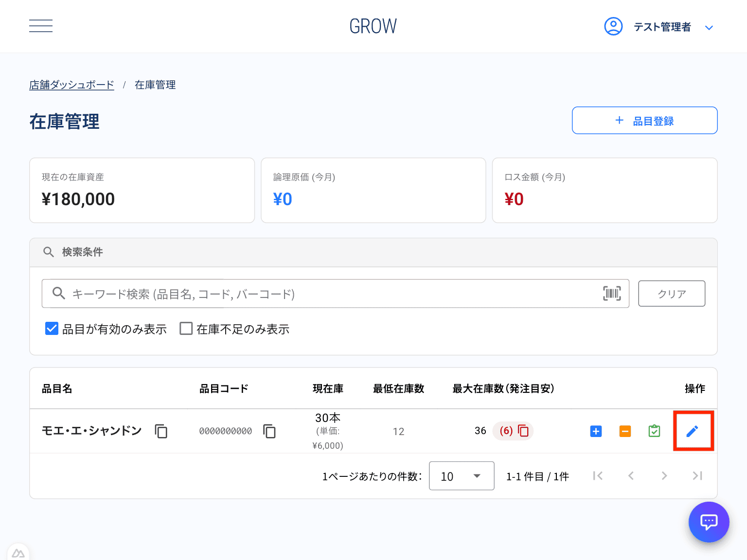The width and height of the screenshot is (747, 560).
Task: Click the keyword search input field
Action: pyautogui.click(x=292, y=293)
